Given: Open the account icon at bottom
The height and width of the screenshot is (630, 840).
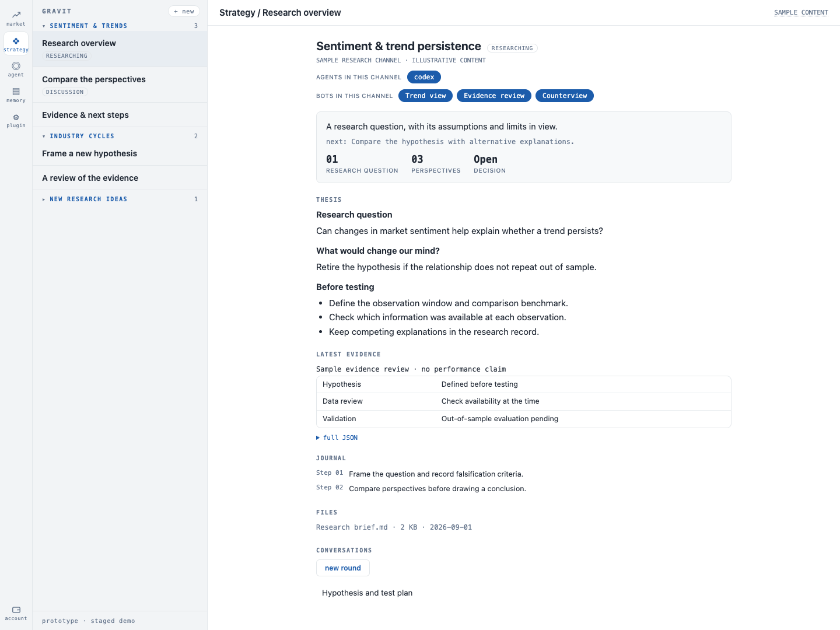Looking at the screenshot, I should (16, 613).
